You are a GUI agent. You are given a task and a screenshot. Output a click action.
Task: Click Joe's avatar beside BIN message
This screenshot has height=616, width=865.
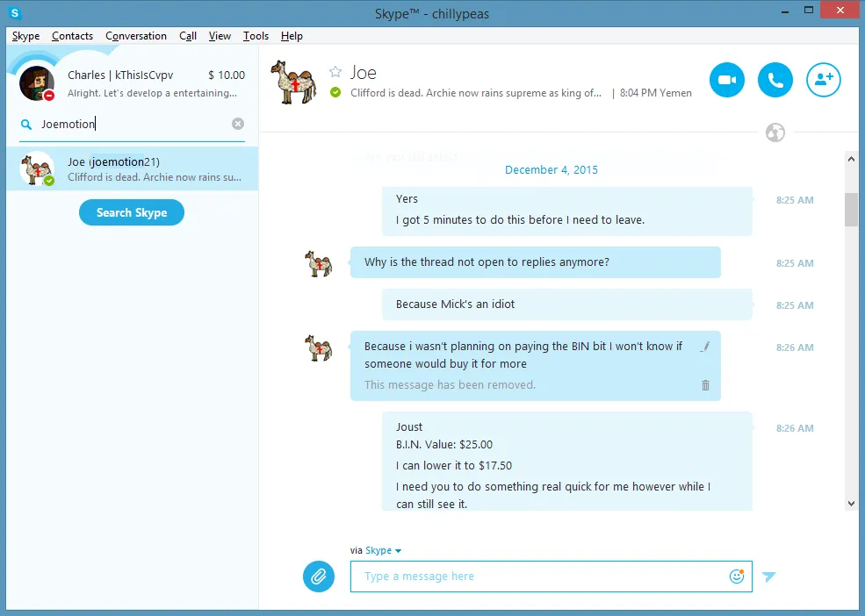point(318,347)
